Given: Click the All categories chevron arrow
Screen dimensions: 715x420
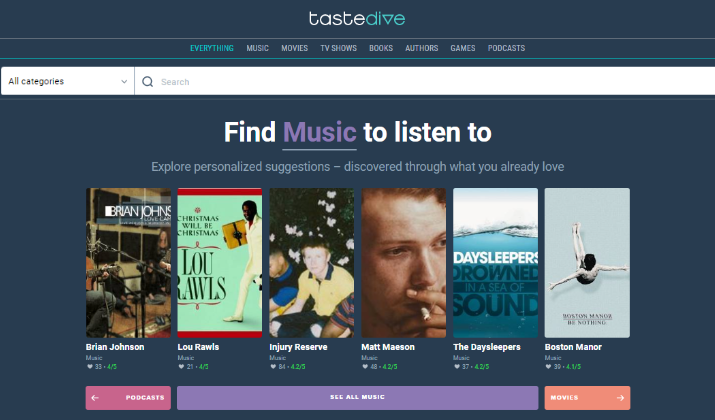Looking at the screenshot, I should coord(124,82).
